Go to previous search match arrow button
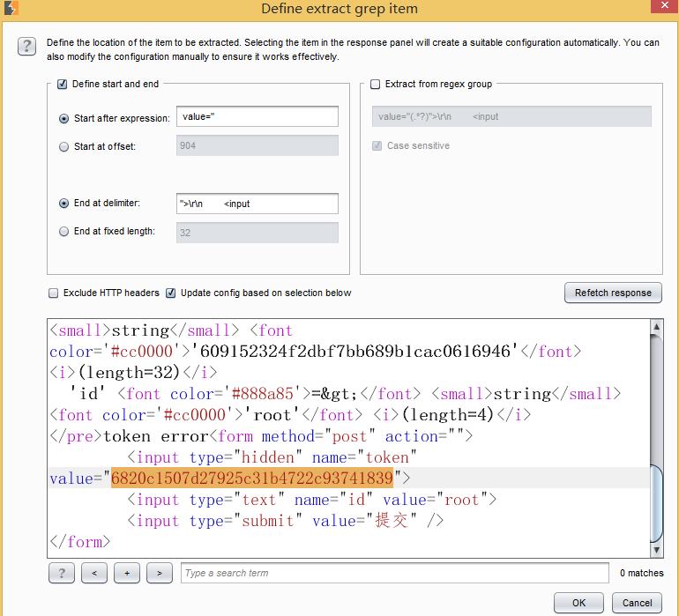The height and width of the screenshot is (616, 679). point(93,573)
